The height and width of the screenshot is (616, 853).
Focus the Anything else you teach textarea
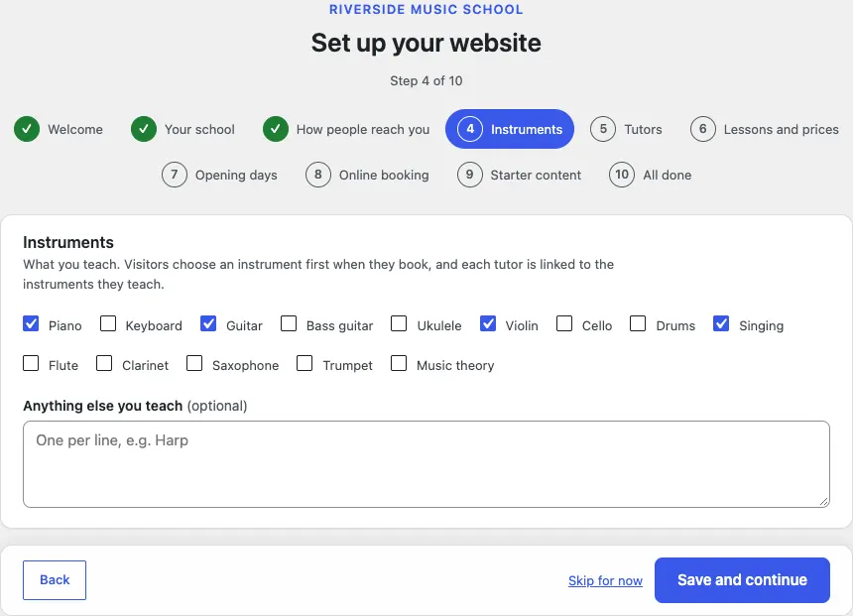426,464
